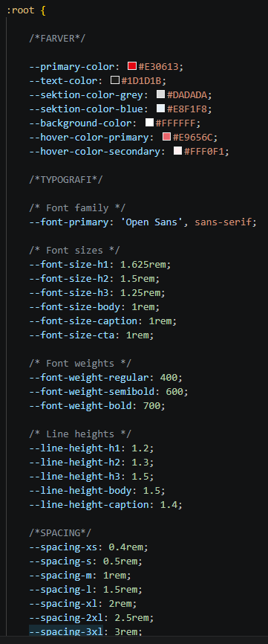Viewport: 268px width, 644px height.
Task: Click the /*FARVER*/ comment line
Action: [57, 39]
